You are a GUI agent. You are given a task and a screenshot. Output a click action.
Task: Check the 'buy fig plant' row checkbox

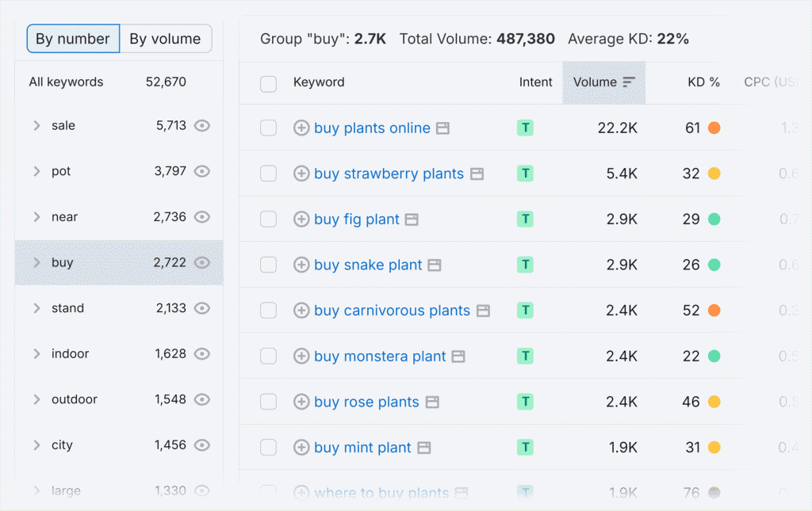click(268, 219)
